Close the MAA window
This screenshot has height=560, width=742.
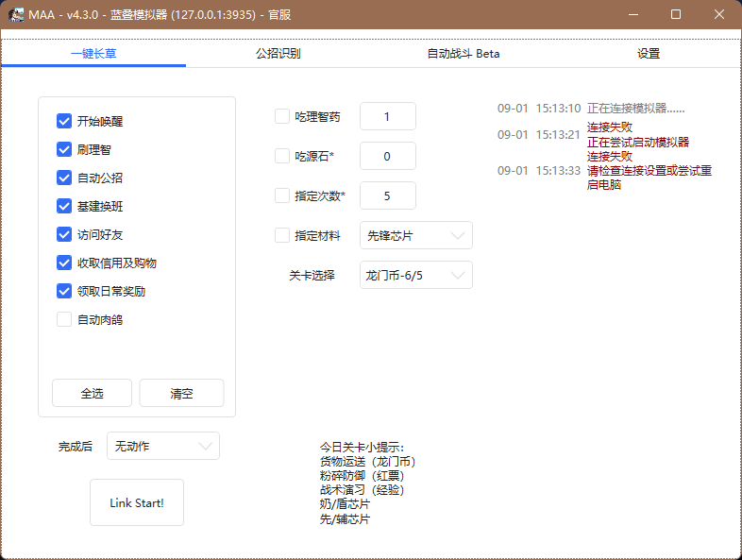pos(718,15)
